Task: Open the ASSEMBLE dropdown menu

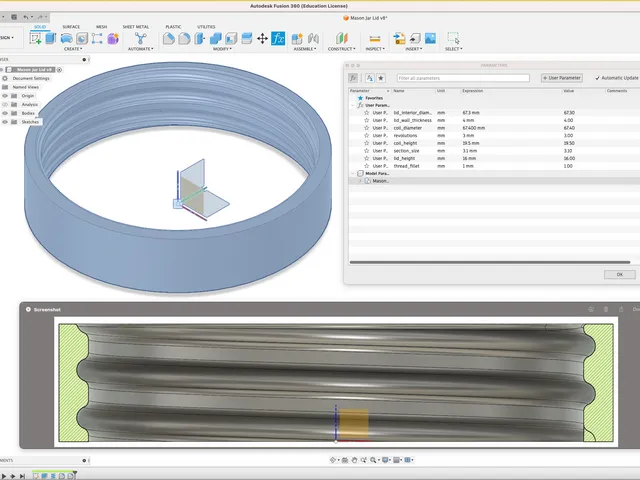Action: click(x=305, y=49)
